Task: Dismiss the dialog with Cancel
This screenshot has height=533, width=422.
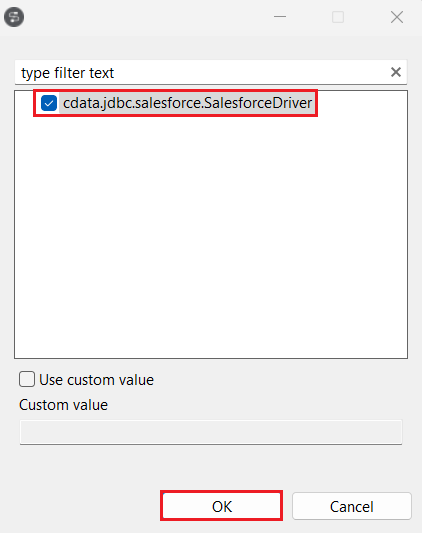Action: tap(352, 506)
